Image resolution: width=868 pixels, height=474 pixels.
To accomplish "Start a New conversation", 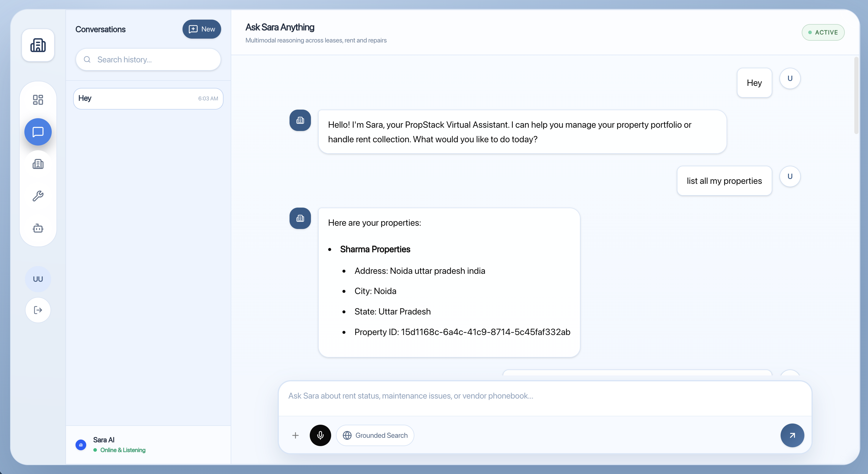I will coord(202,29).
